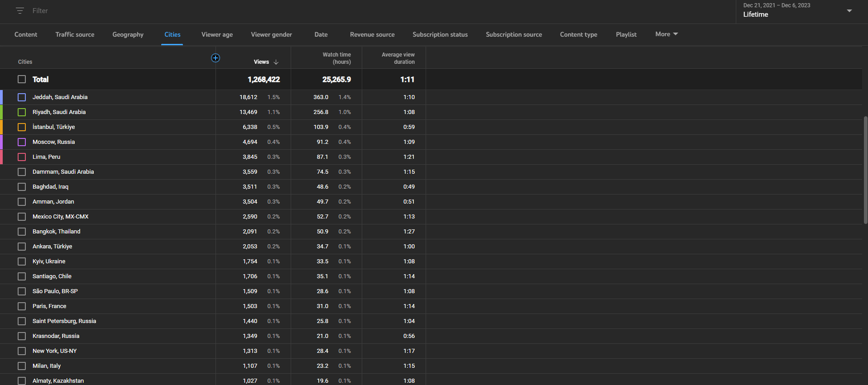Check the Mexico City, MX-CMX checkbox

(22, 217)
